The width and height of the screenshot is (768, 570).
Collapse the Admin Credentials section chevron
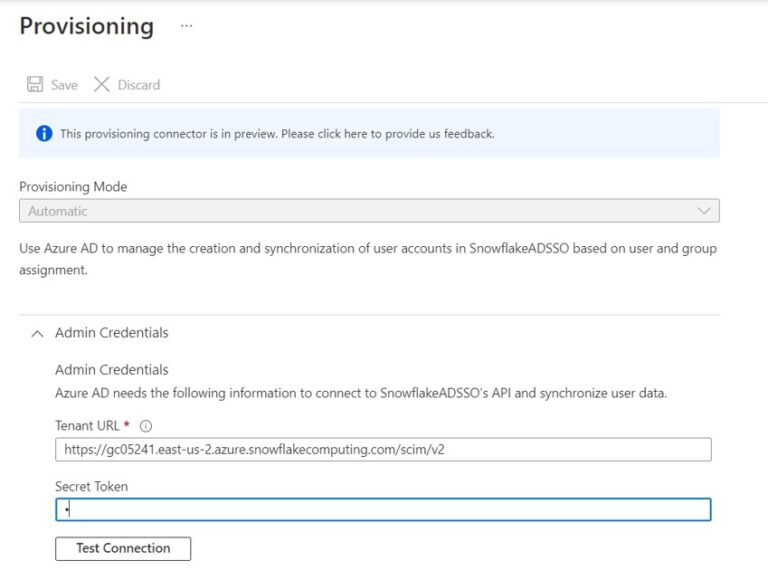click(37, 333)
